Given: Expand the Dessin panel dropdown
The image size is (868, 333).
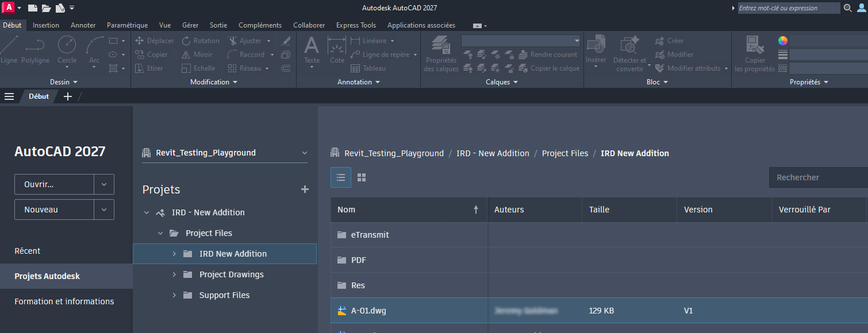Looking at the screenshot, I should 64,82.
